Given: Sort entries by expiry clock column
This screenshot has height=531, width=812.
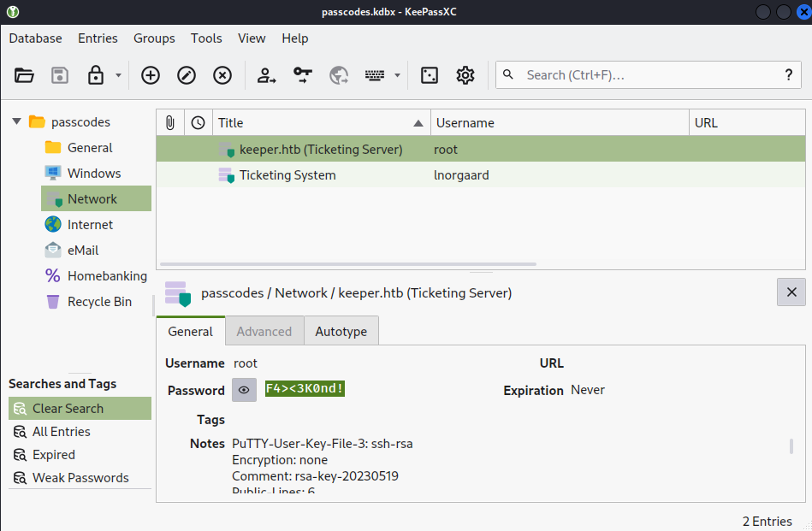Looking at the screenshot, I should (198, 122).
